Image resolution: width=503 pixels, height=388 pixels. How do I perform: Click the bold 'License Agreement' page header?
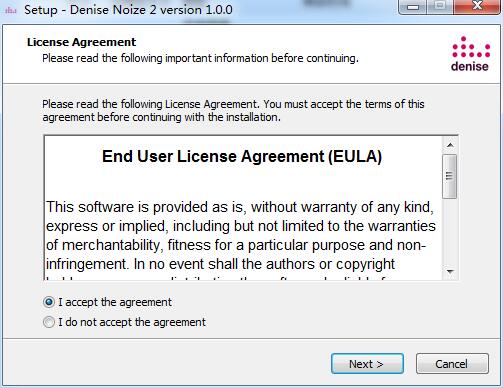82,42
